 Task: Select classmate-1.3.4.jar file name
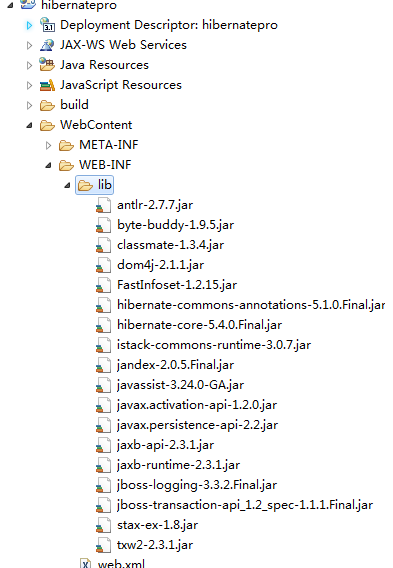click(170, 245)
